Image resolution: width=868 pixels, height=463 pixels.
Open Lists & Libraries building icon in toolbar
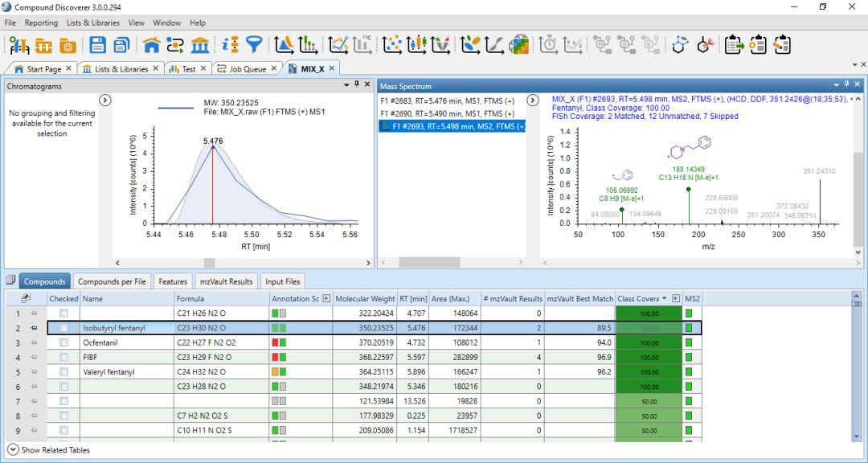click(201, 45)
